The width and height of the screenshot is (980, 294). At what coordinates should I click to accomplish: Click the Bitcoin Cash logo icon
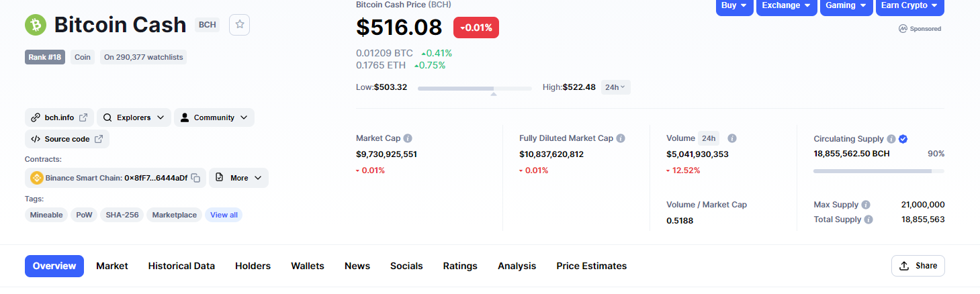[x=36, y=25]
